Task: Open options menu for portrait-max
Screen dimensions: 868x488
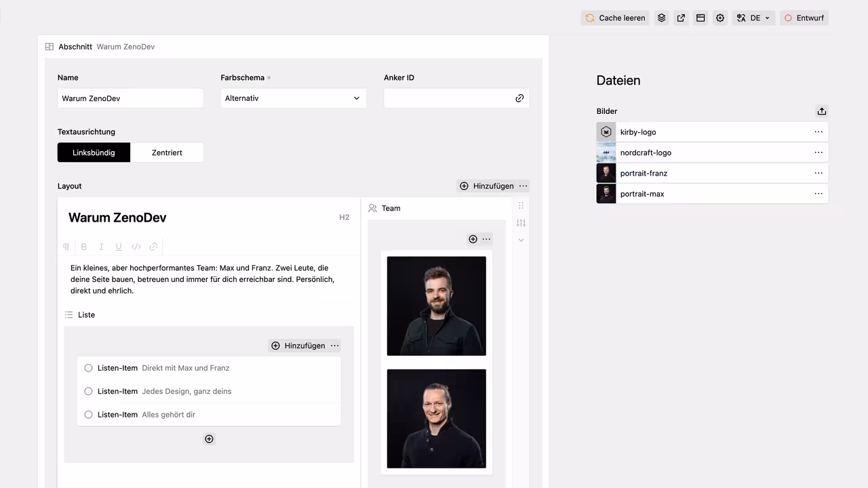Action: 818,194
